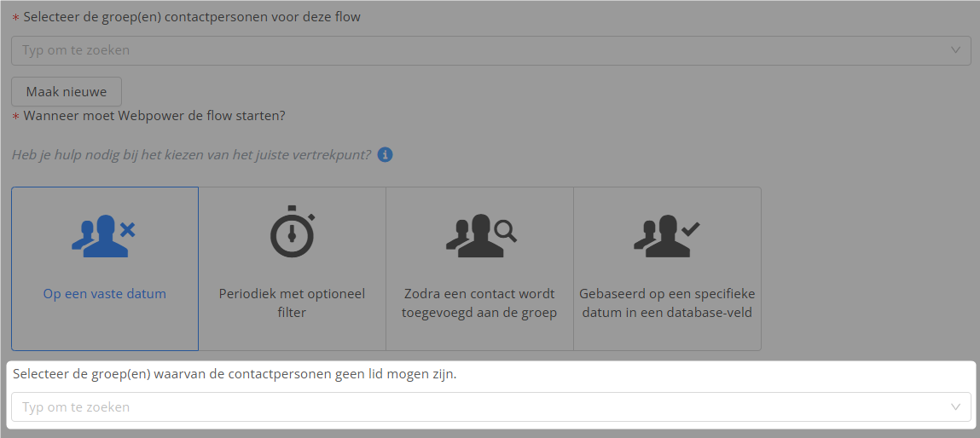The height and width of the screenshot is (438, 980).
Task: Click the blue info icon beside the help question
Action: [386, 155]
